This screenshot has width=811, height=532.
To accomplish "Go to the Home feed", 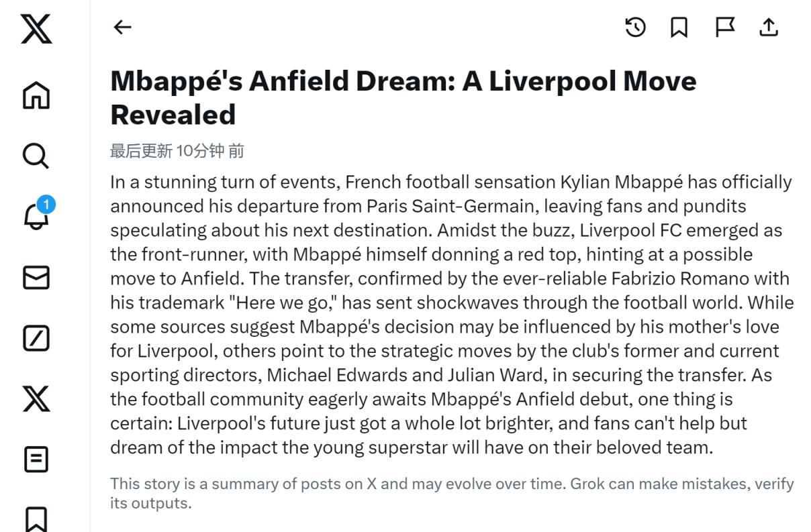I will [x=36, y=95].
